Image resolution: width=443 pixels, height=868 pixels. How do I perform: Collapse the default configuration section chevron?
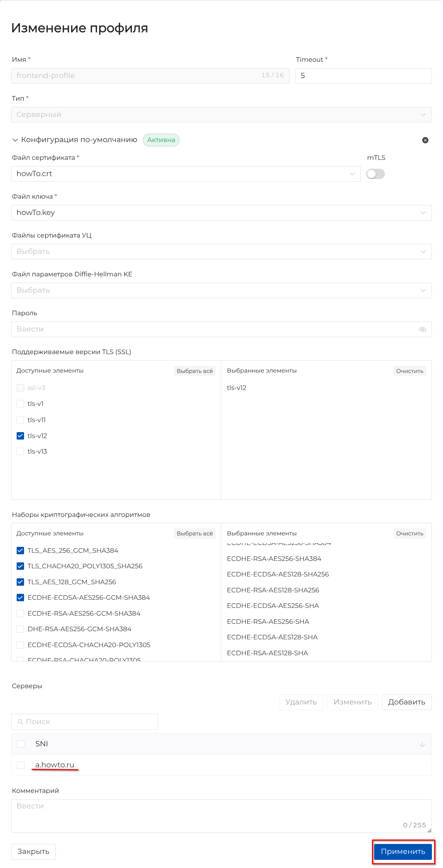point(15,140)
